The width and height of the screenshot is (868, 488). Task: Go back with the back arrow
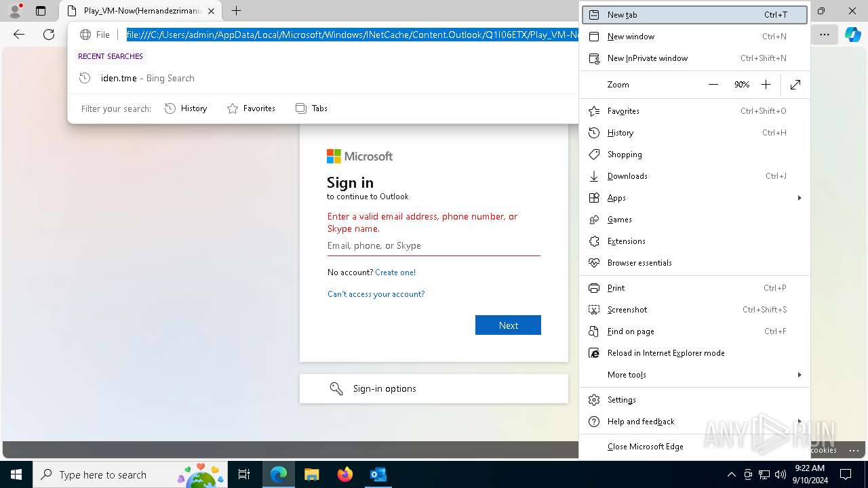[19, 35]
